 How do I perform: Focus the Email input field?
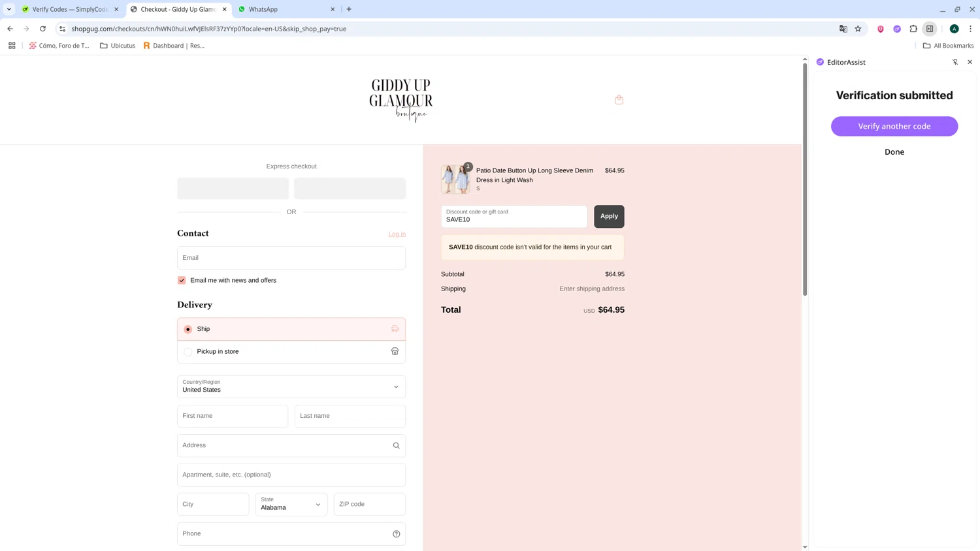click(x=291, y=258)
